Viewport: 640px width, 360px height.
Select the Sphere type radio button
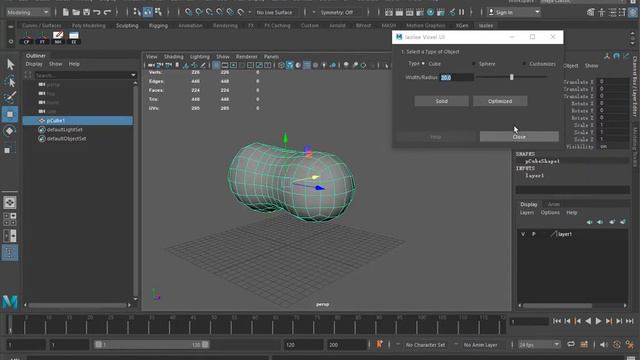[x=473, y=64]
